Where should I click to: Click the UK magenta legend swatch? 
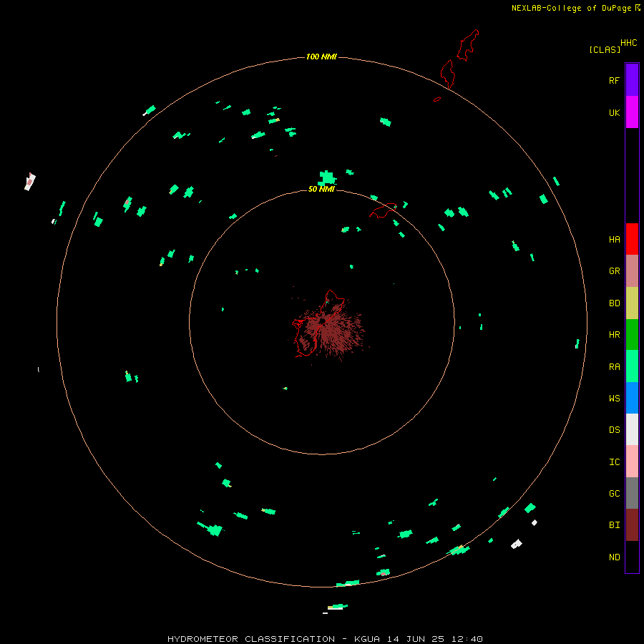632,112
